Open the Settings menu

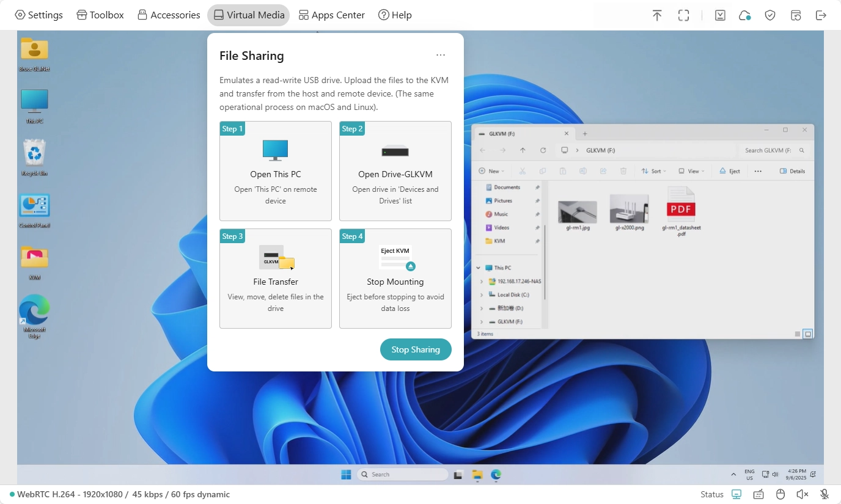[39, 15]
